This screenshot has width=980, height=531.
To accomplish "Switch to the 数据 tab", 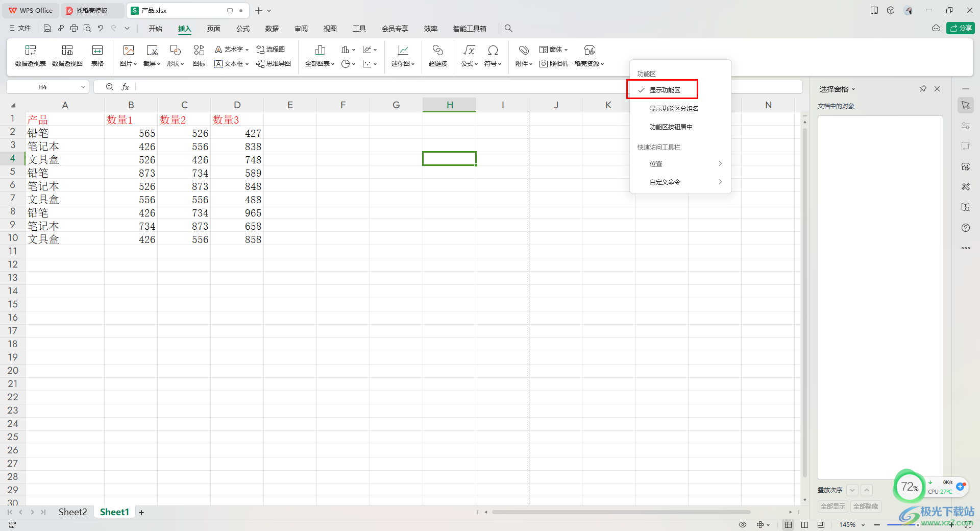I will (x=272, y=29).
